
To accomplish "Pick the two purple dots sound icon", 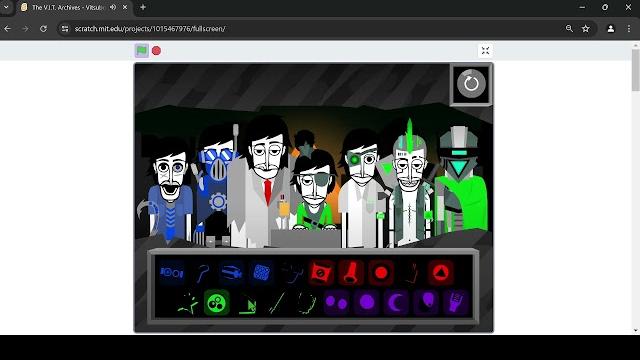I will point(337,303).
